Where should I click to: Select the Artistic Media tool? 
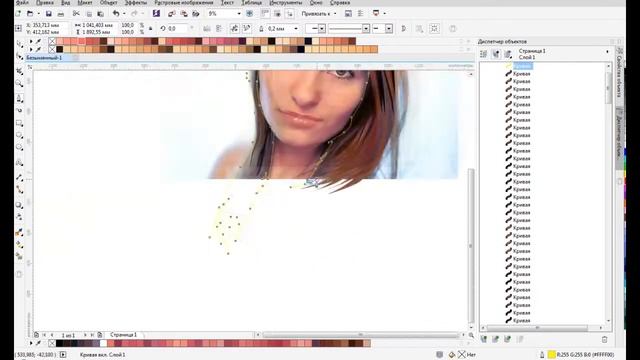tap(19, 110)
